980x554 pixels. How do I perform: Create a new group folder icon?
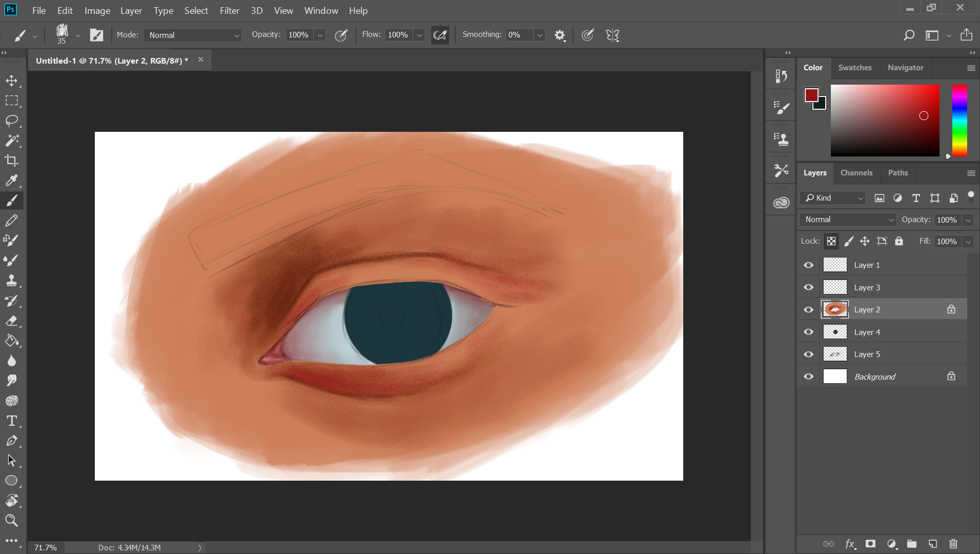click(x=912, y=544)
